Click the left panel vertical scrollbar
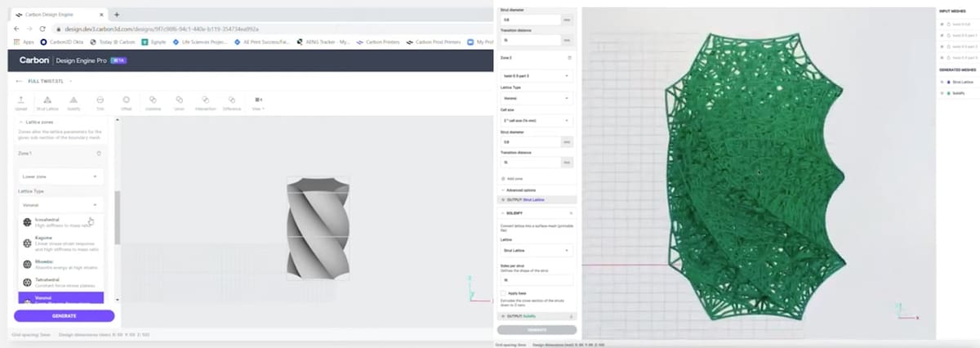 point(117,217)
